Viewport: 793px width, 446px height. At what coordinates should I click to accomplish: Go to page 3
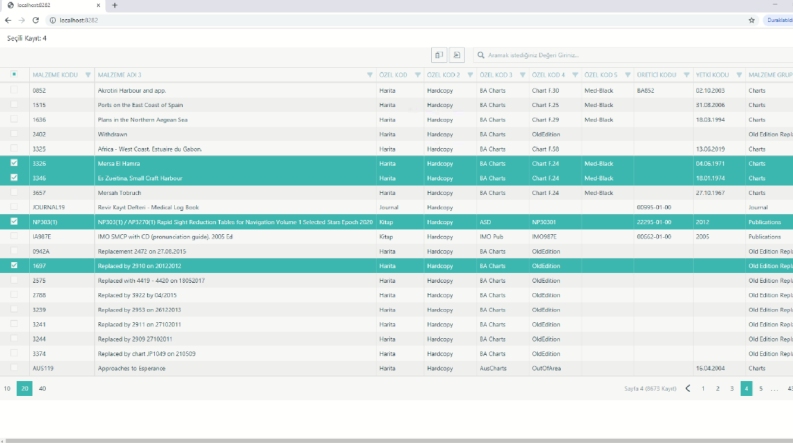pyautogui.click(x=732, y=388)
